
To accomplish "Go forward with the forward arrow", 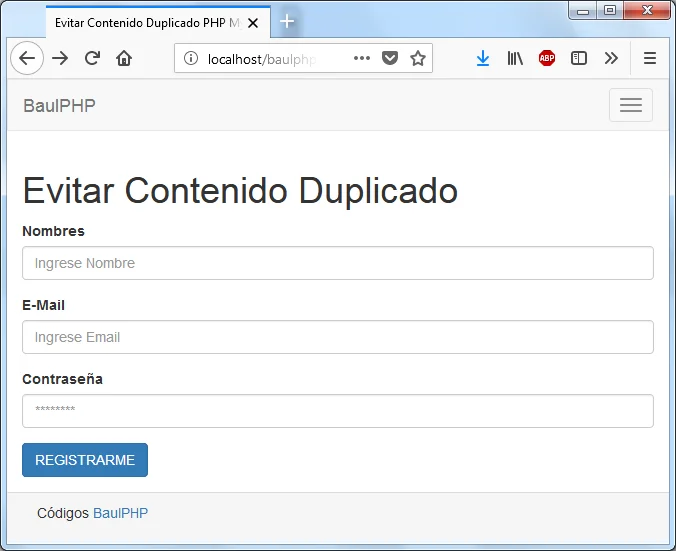I will (x=60, y=58).
